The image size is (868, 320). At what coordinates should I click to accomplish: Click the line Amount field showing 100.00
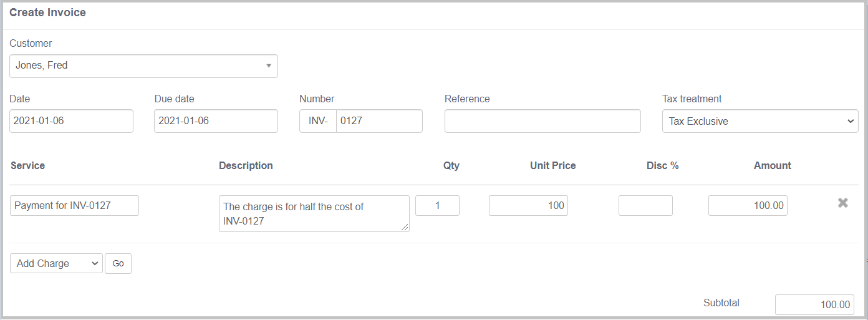point(747,205)
